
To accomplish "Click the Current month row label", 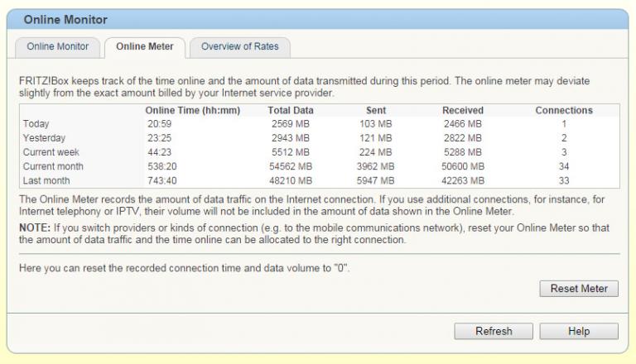I will (x=53, y=166).
